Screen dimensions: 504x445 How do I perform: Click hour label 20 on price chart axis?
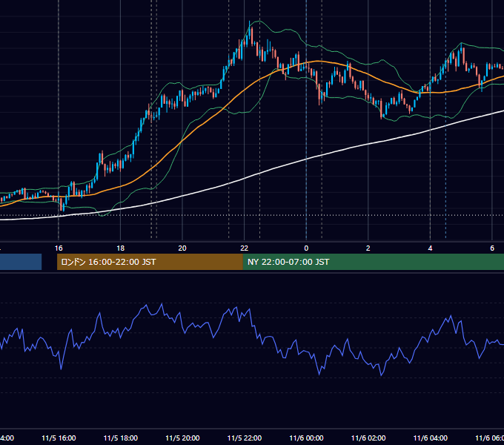182,248
